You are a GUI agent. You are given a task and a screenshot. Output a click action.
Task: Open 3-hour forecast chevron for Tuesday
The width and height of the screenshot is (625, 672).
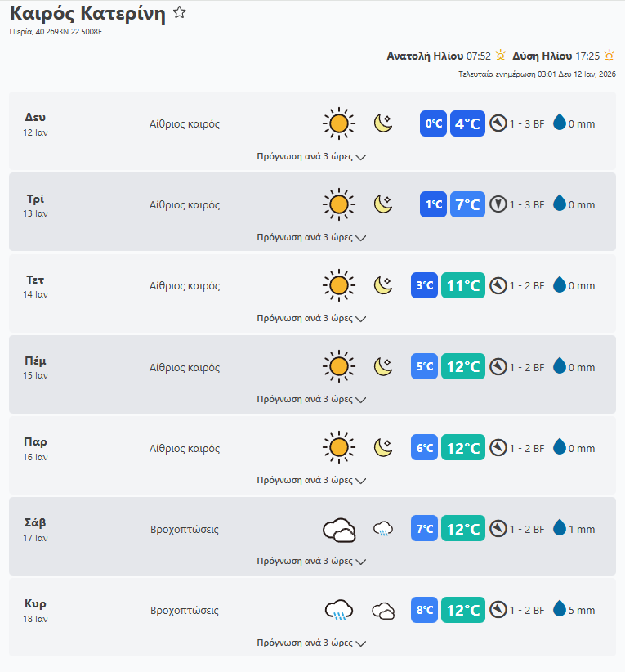tap(361, 238)
